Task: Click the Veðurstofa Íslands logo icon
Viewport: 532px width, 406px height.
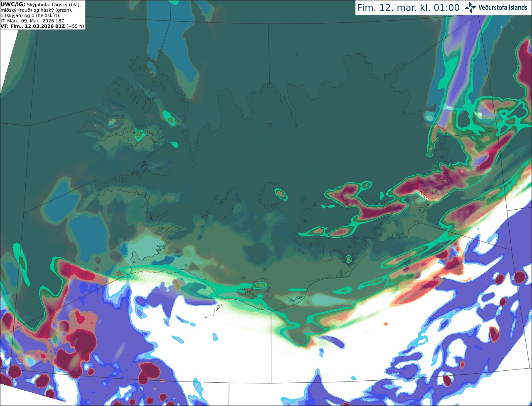Action: (470, 7)
